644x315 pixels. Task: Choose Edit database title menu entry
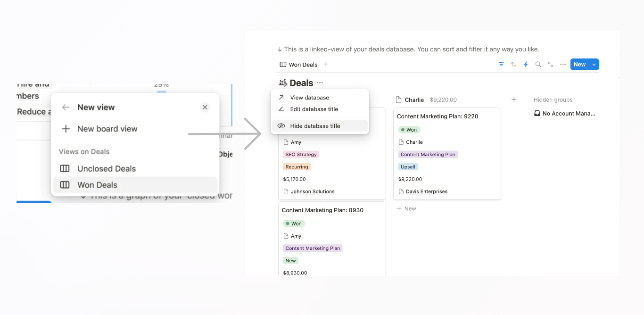click(320, 109)
